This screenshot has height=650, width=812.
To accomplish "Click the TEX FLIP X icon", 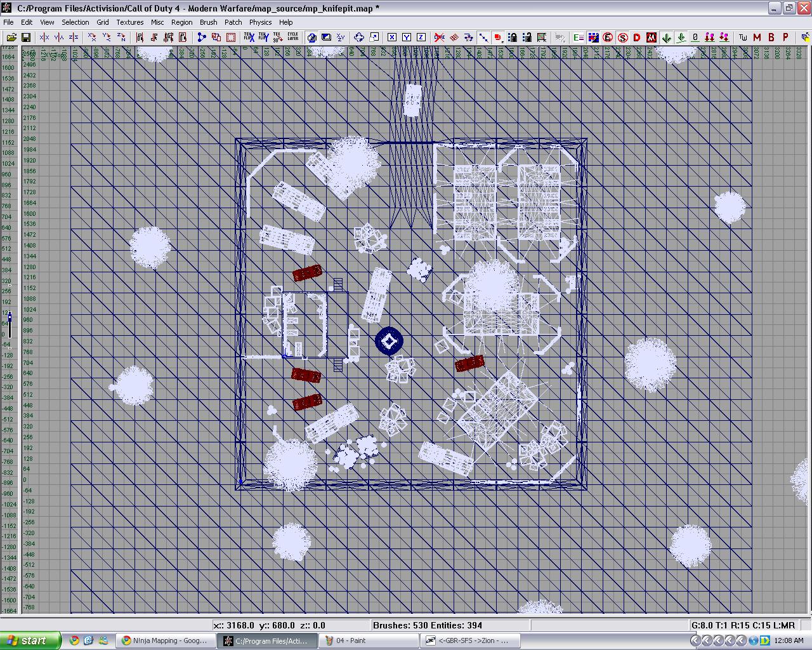I will (x=249, y=37).
